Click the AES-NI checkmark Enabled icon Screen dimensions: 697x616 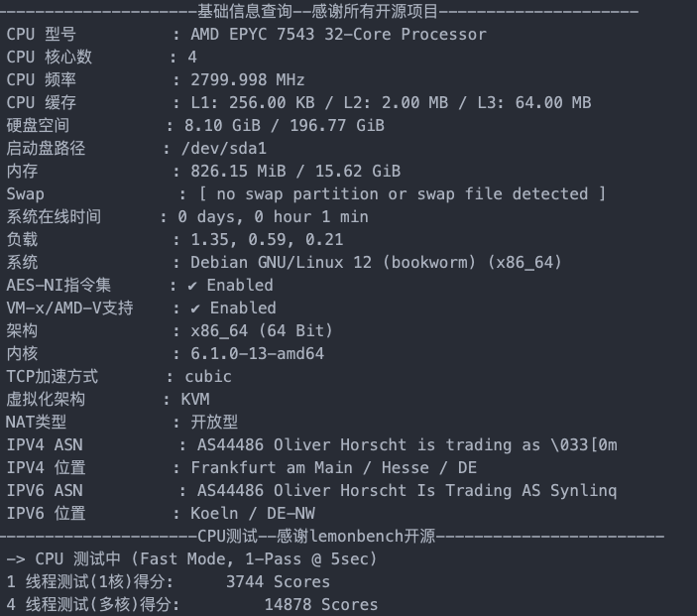[x=192, y=286]
